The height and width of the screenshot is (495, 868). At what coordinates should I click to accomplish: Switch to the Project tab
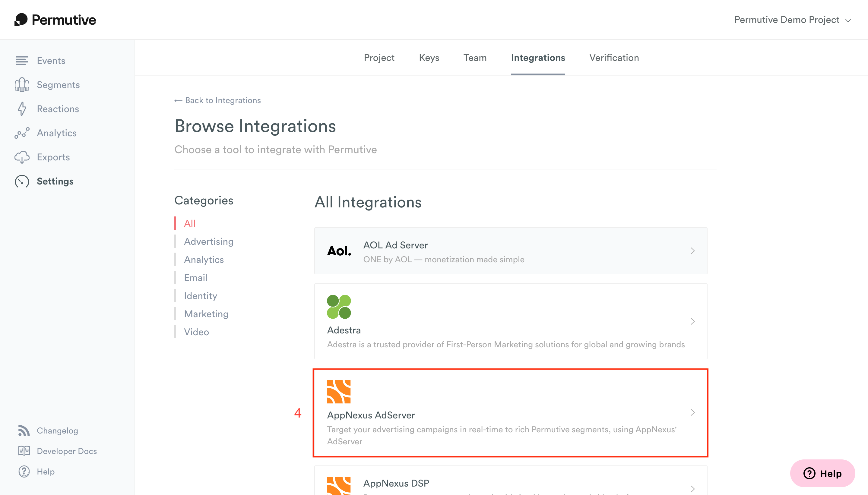coord(379,58)
